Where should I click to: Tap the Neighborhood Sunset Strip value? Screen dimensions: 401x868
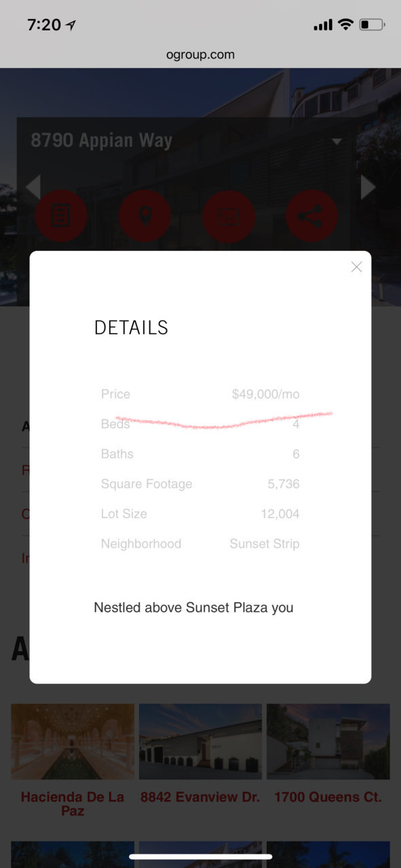click(x=265, y=544)
